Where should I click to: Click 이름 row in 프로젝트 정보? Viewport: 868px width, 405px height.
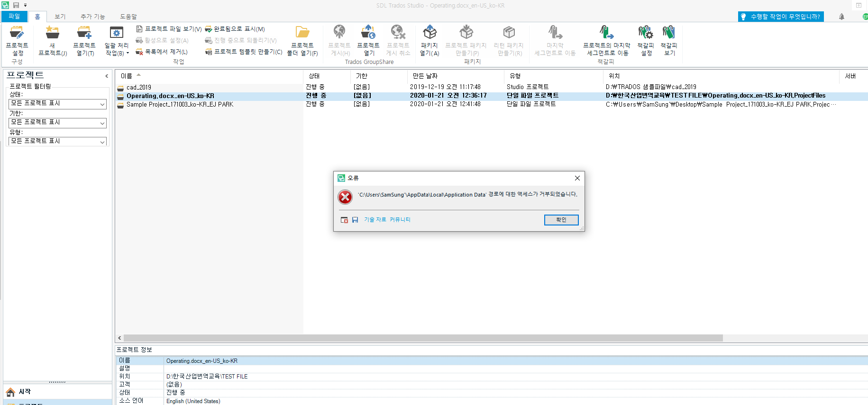click(x=492, y=361)
